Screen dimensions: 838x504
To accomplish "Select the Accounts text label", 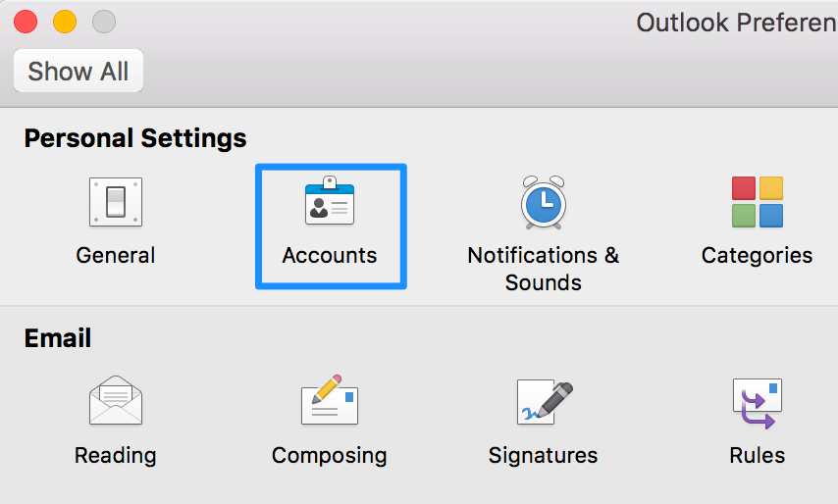I will 330,256.
